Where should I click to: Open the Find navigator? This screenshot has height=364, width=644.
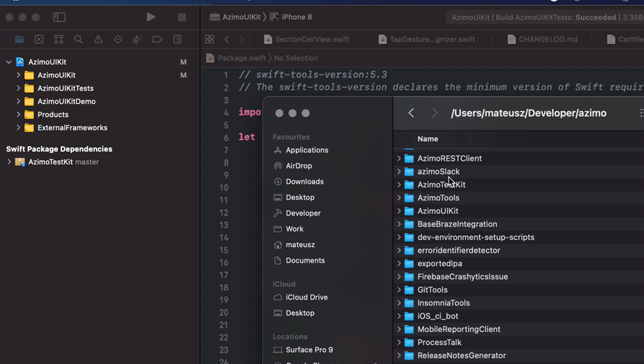(x=78, y=39)
